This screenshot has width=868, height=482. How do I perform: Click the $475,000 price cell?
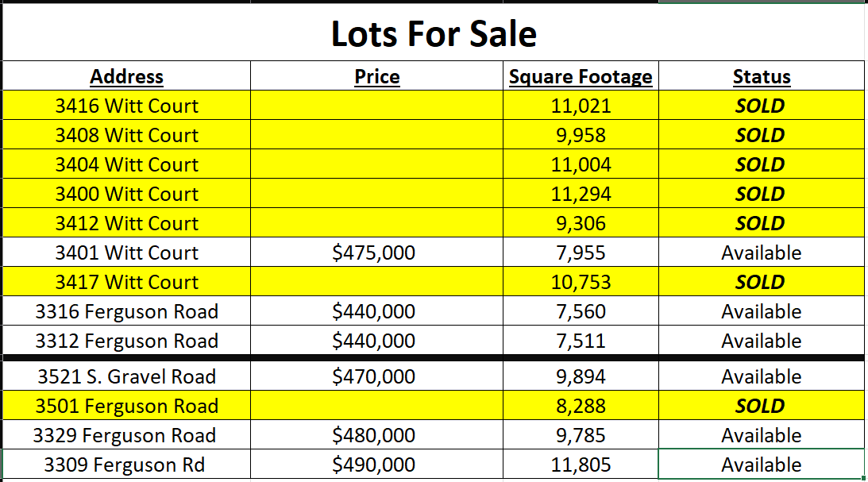click(x=376, y=252)
